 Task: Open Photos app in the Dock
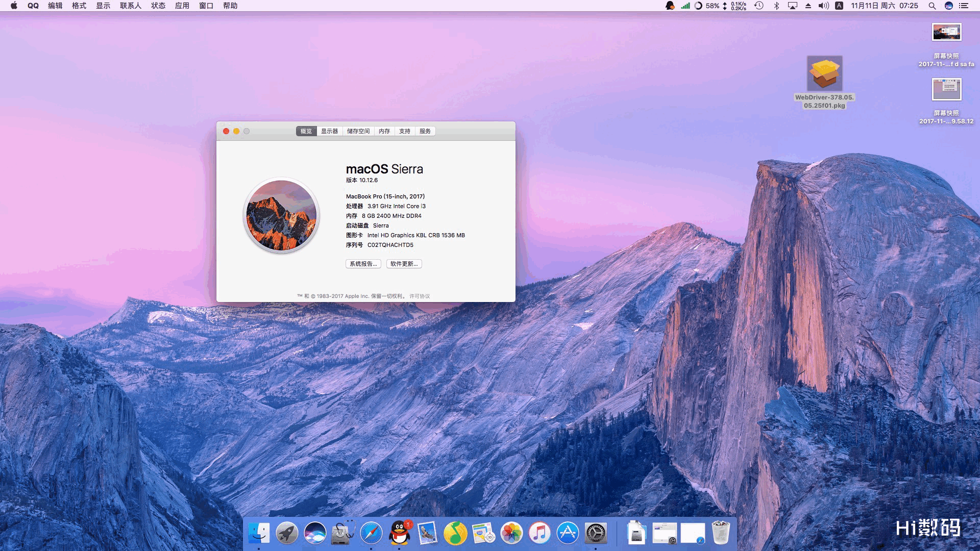(511, 533)
